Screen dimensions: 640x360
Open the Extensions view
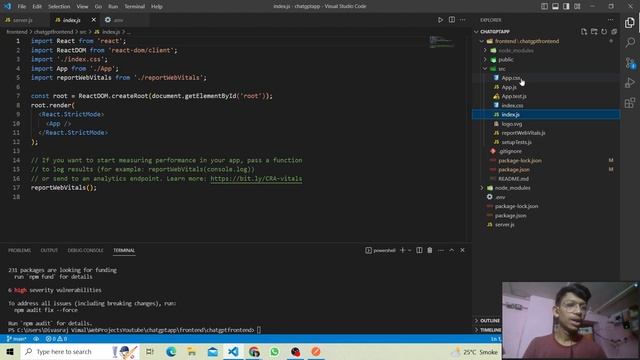(x=630, y=103)
